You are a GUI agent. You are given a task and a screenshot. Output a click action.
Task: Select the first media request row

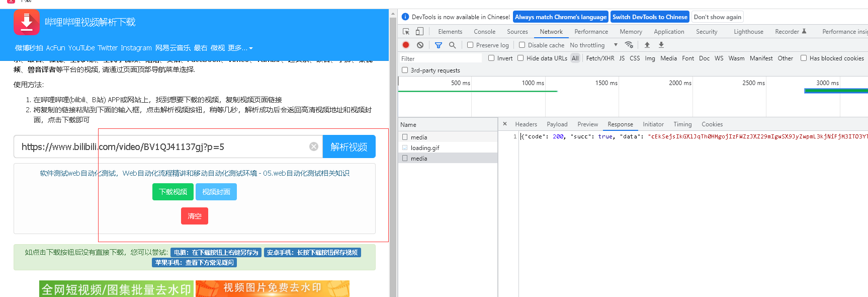click(x=448, y=137)
